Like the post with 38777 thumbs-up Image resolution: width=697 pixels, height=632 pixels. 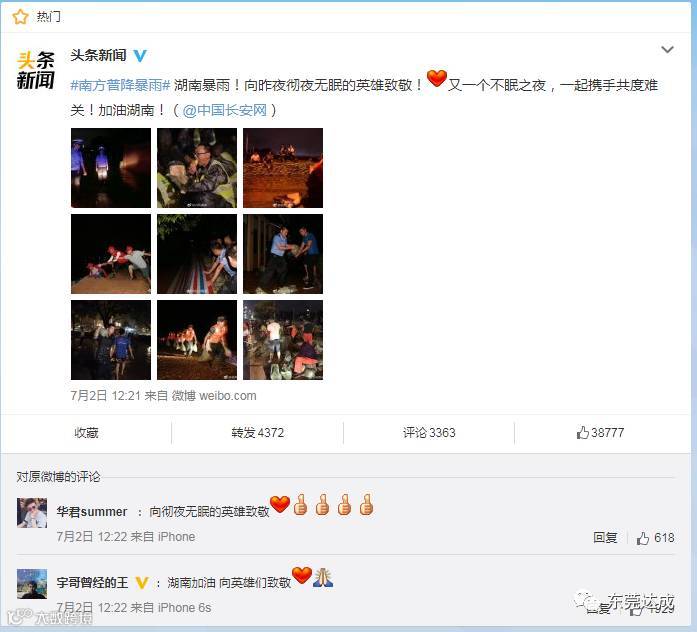coord(601,432)
